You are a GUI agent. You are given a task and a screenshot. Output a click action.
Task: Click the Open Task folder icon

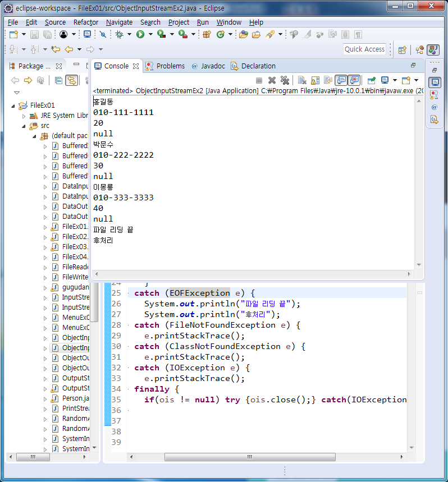(x=256, y=34)
